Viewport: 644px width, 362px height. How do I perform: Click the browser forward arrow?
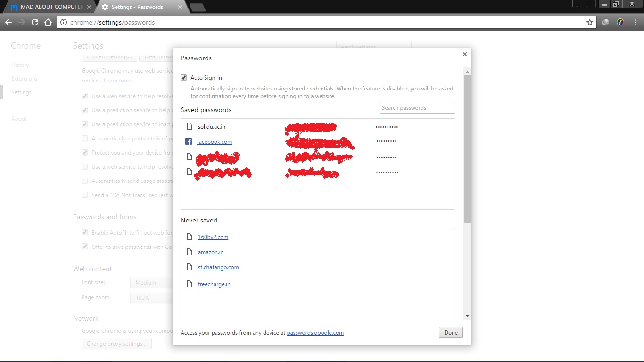coord(22,22)
